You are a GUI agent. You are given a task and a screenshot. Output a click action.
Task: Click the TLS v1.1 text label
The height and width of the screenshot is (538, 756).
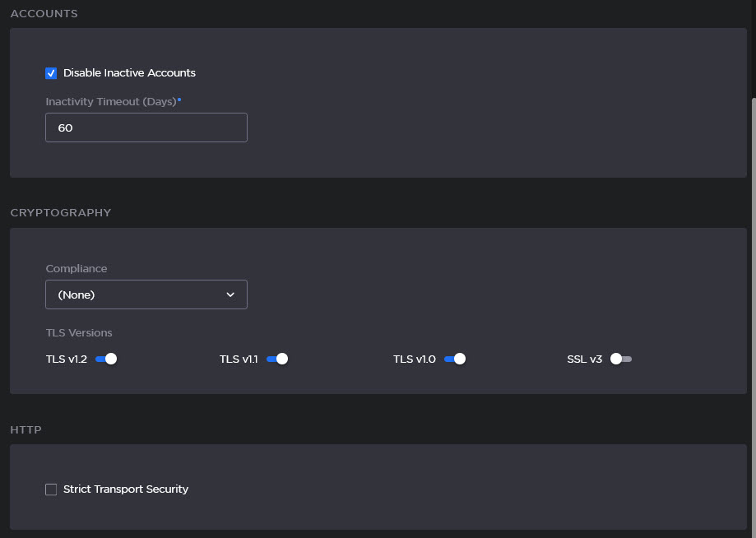239,359
